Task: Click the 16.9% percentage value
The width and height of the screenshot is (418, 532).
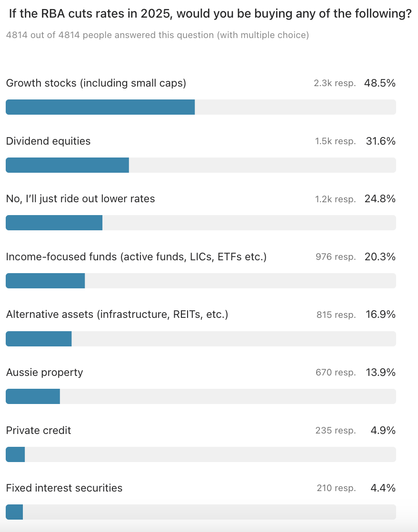Action: click(x=381, y=315)
